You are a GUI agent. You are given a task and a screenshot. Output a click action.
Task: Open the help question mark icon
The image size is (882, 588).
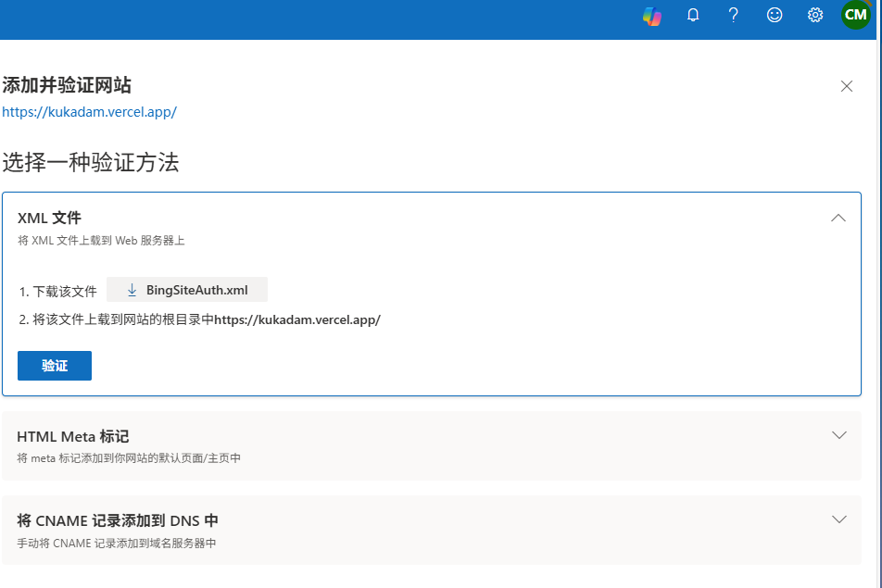733,15
